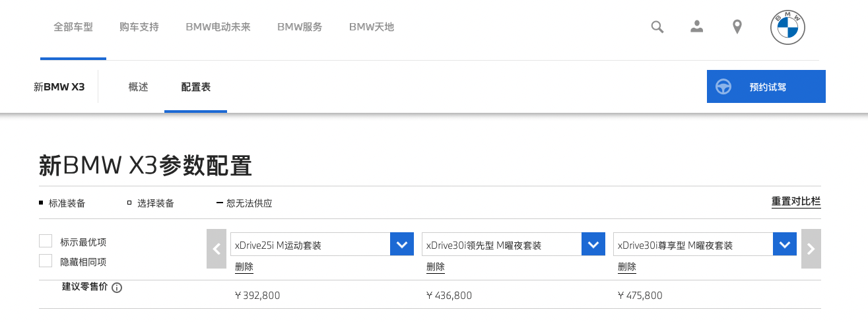
Task: Open the xDrive30i领先型 M曜夜套装 dropdown
Action: (x=514, y=245)
